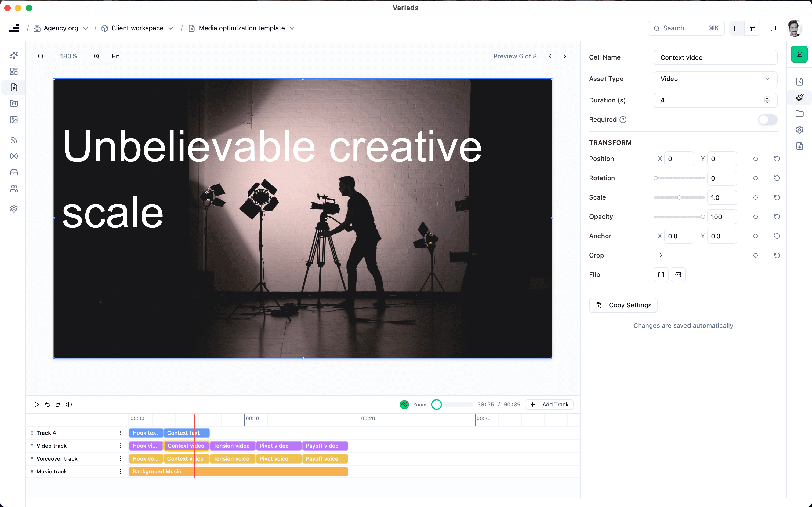
Task: Open the team members panel
Action: pos(14,188)
